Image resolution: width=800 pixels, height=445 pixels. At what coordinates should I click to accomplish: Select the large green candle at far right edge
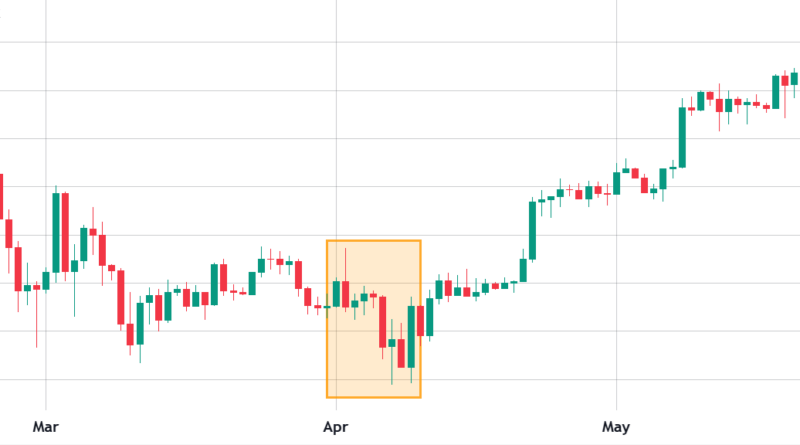coord(775,92)
